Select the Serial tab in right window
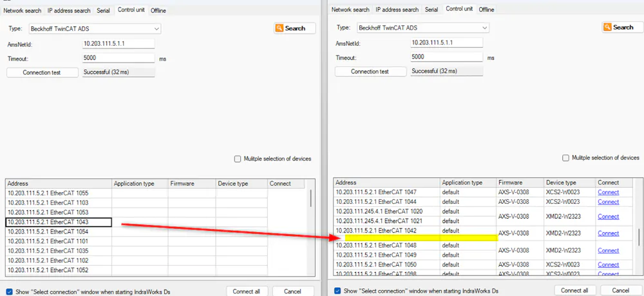Viewport: 644px width, 296px height. pos(431,10)
